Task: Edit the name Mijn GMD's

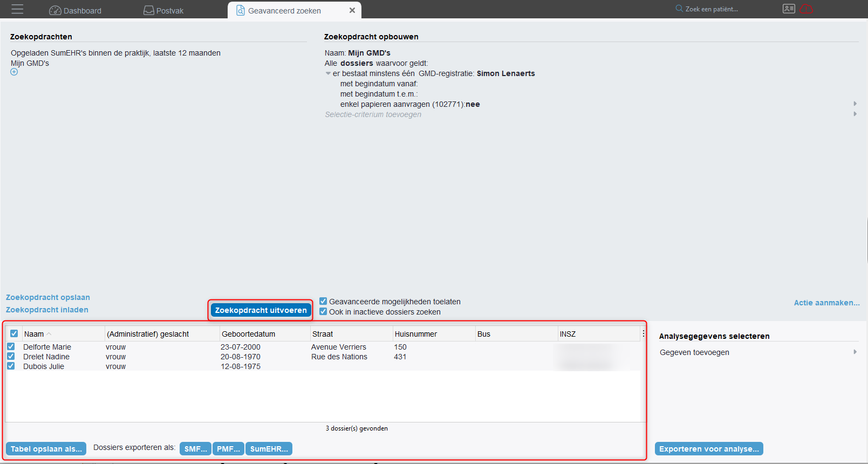Action: pyautogui.click(x=369, y=53)
